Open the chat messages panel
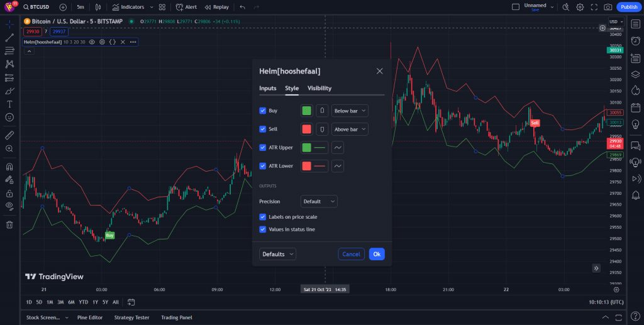This screenshot has height=325, width=644. (635, 146)
